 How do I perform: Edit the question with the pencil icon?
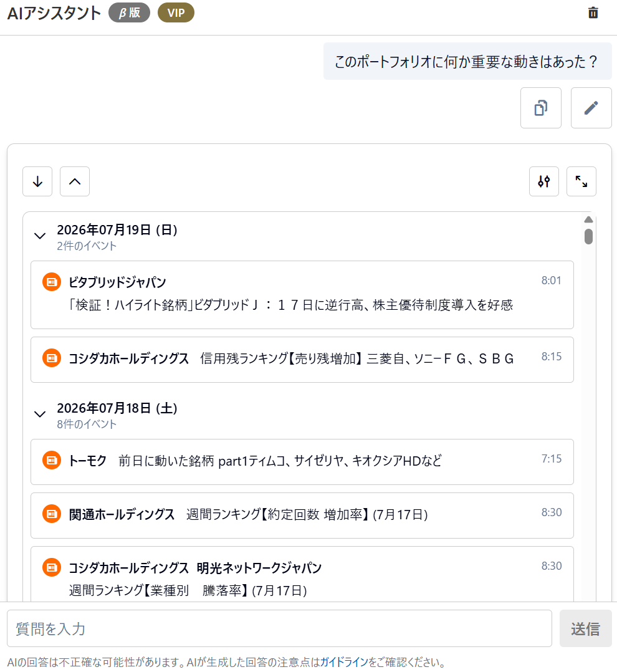[x=591, y=108]
